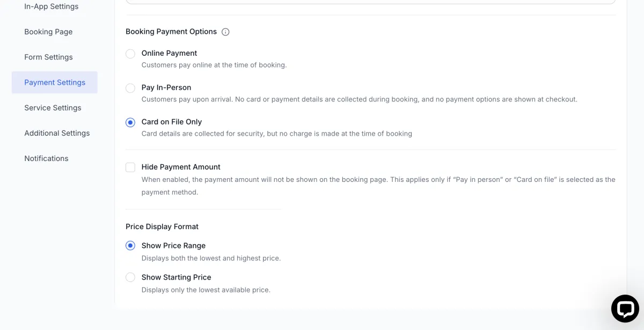Select Show Price Range radio button
Viewport: 644px width, 330px height.
[130, 246]
